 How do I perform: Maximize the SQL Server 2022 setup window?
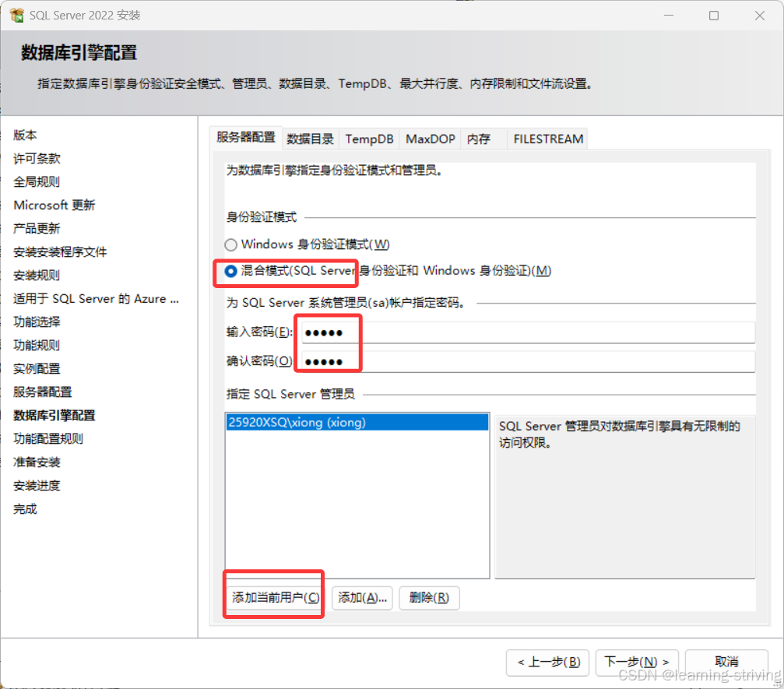click(x=714, y=16)
